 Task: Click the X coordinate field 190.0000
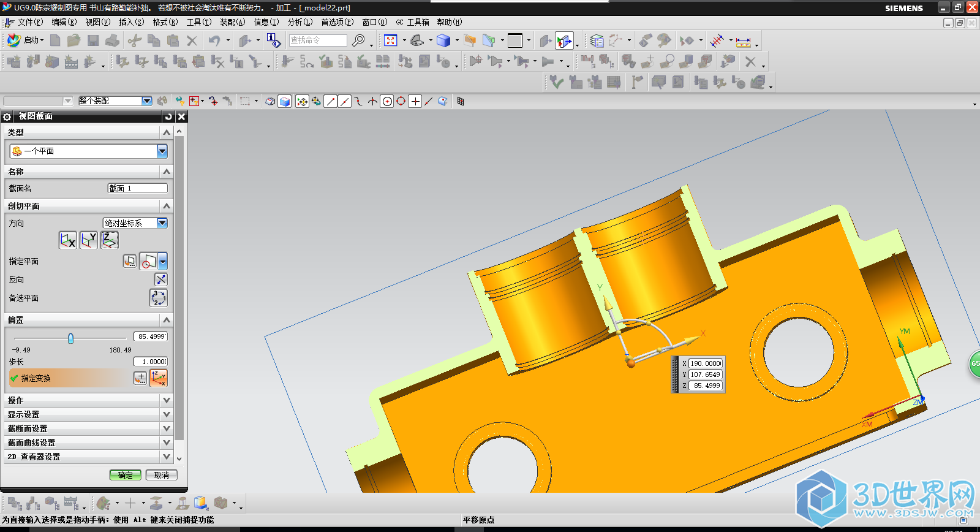[x=706, y=363]
